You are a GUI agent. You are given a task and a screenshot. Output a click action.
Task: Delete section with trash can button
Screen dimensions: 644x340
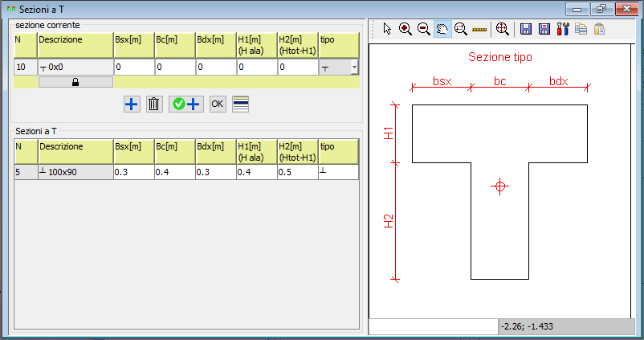[x=154, y=104]
